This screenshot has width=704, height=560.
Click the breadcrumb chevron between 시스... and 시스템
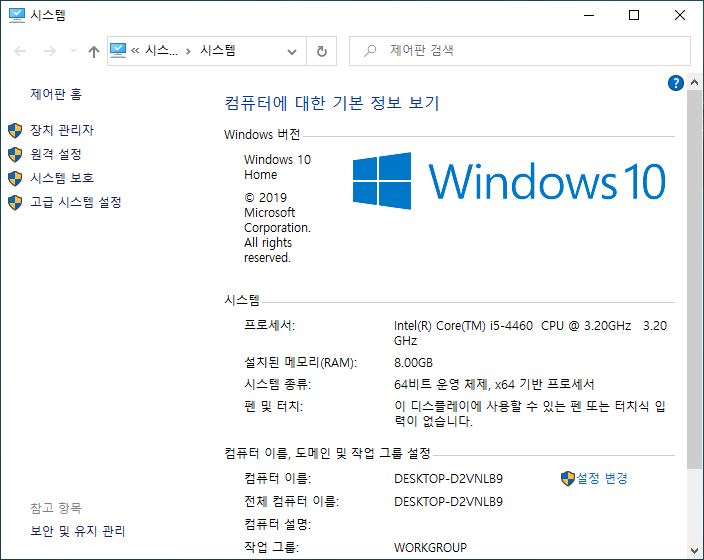pos(189,51)
